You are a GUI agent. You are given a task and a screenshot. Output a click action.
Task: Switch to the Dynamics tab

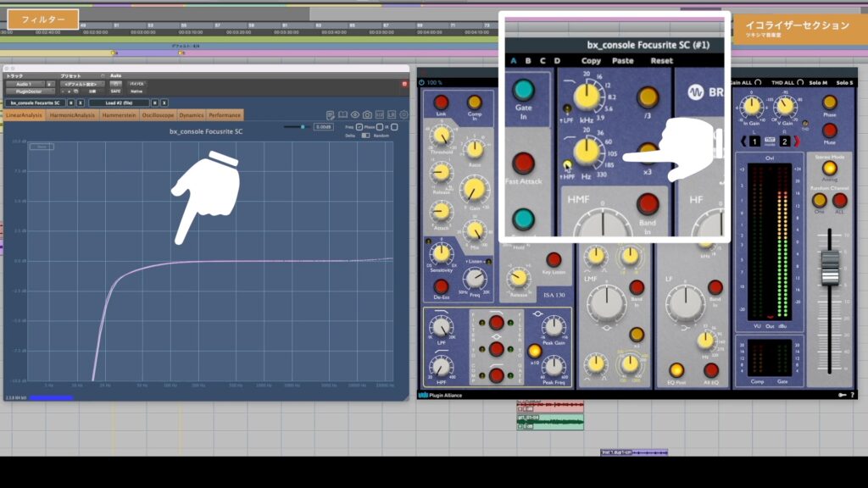[x=192, y=115]
